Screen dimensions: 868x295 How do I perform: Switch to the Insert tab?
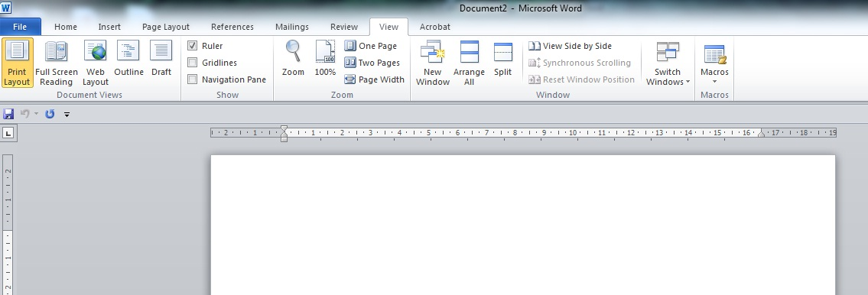pyautogui.click(x=109, y=27)
